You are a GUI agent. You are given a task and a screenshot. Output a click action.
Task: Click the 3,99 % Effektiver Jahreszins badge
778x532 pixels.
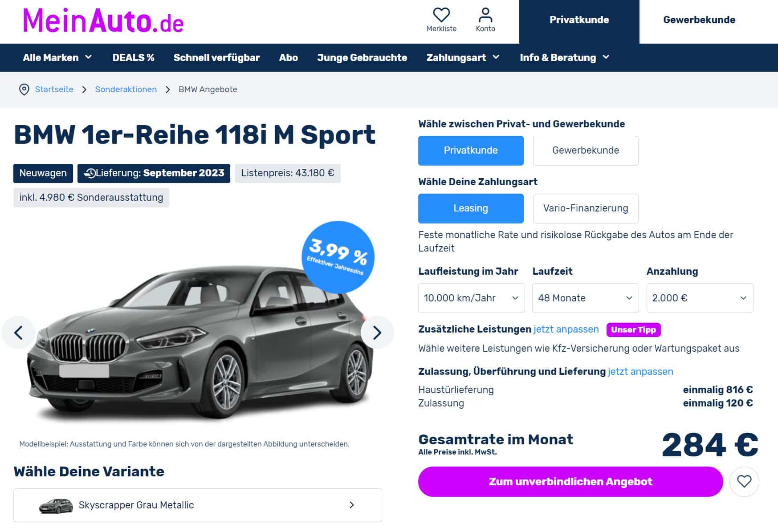[x=338, y=257]
